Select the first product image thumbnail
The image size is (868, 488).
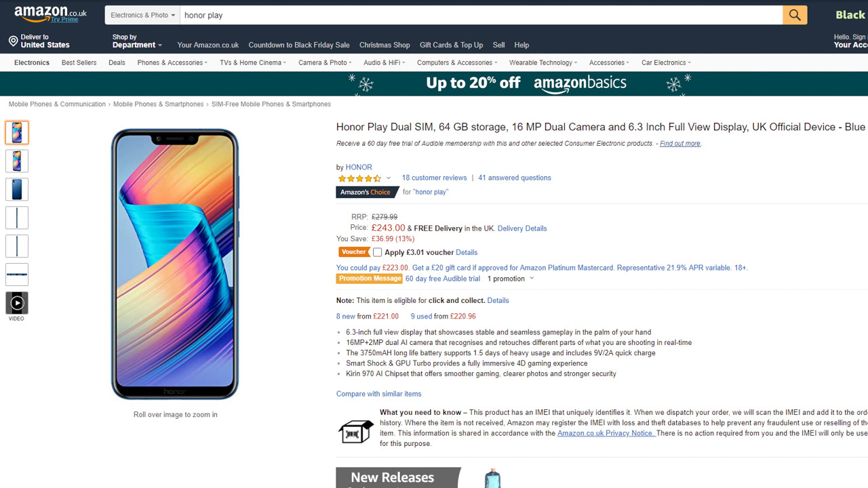click(x=17, y=133)
